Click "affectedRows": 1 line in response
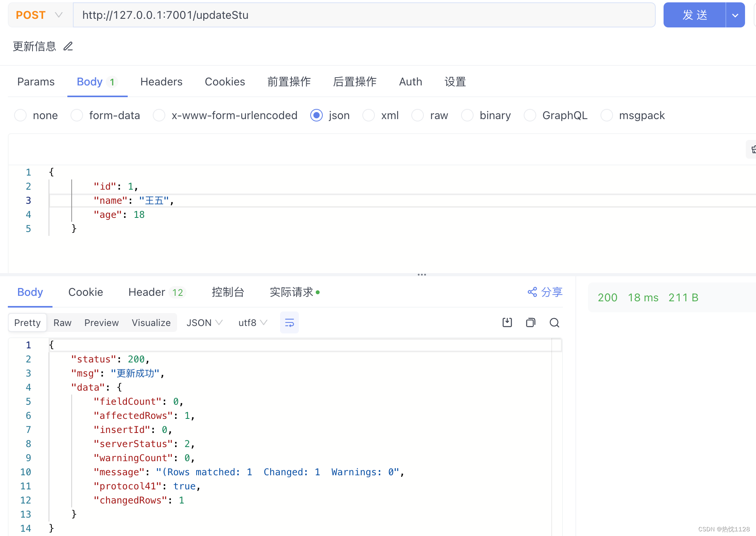756x536 pixels. [x=144, y=416]
